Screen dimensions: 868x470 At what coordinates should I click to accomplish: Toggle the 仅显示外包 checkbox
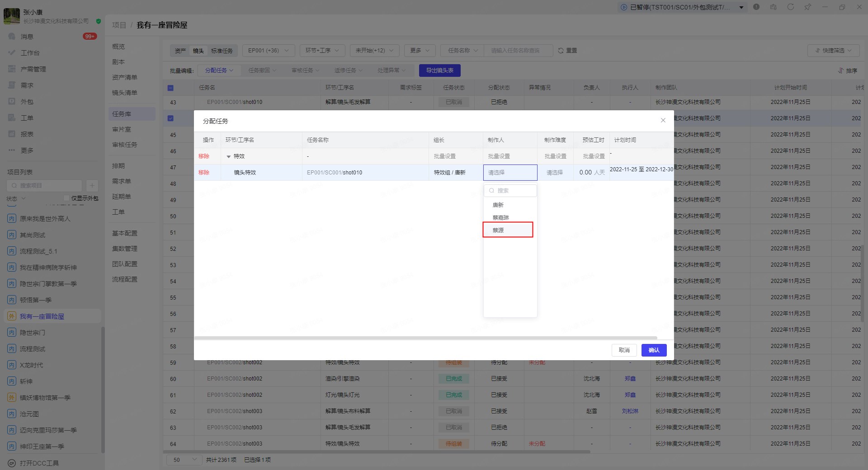pos(66,198)
